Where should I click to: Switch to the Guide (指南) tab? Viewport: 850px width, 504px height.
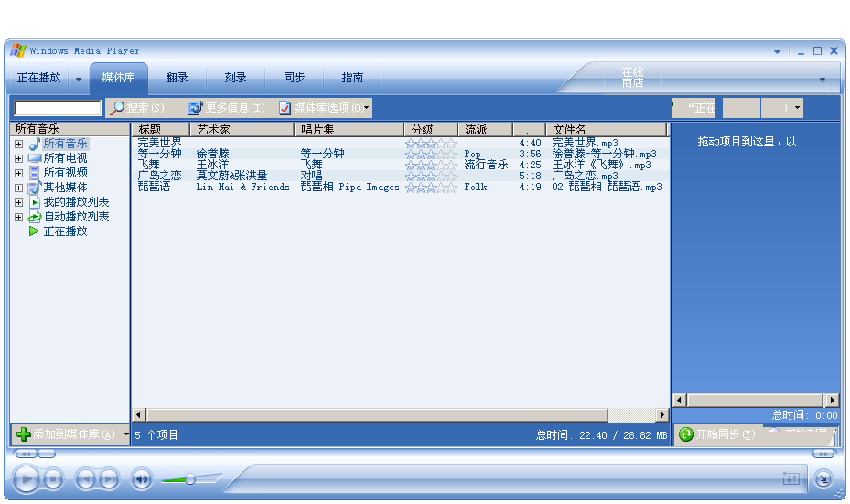(352, 78)
